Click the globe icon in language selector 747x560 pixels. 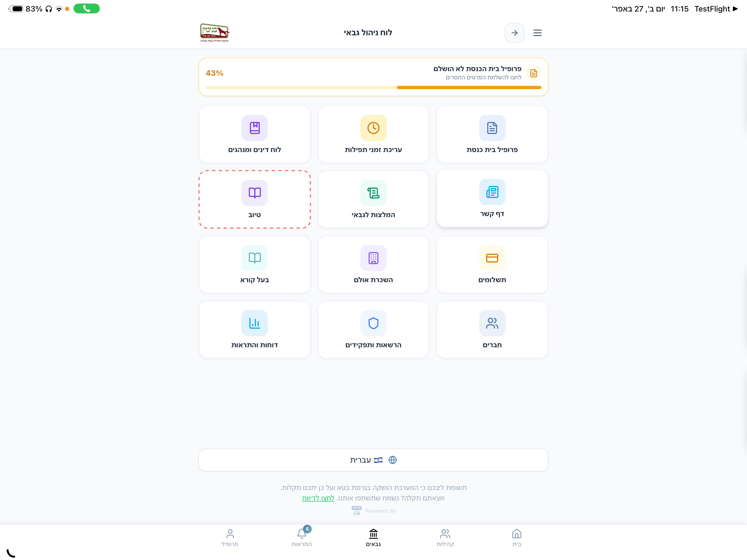tap(392, 460)
